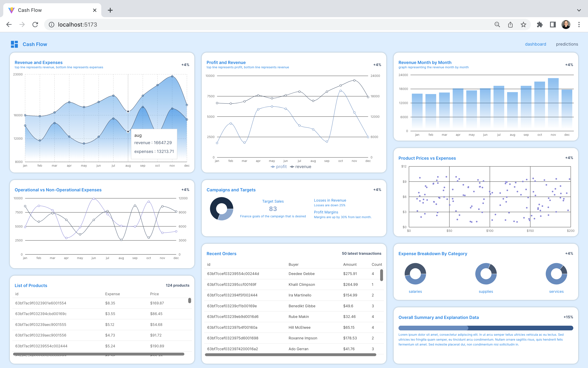Screen dimensions: 588x368
Task: Open the site information icon
Action: tap(51, 25)
